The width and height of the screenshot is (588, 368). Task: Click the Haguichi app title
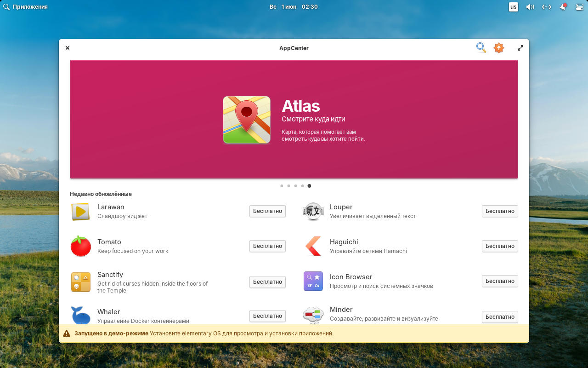click(344, 242)
